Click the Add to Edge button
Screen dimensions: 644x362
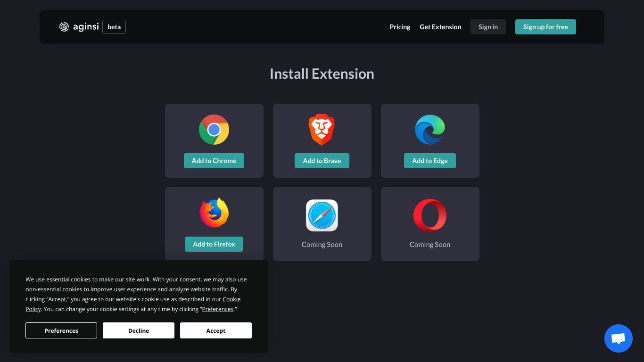click(x=430, y=161)
